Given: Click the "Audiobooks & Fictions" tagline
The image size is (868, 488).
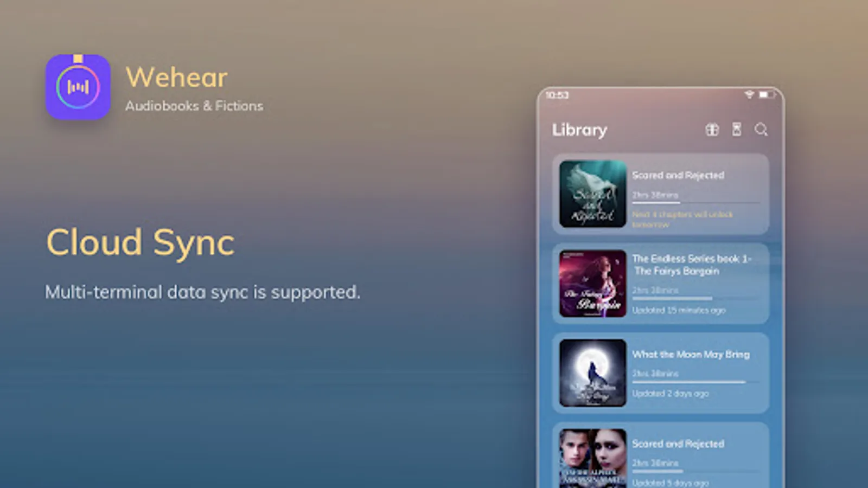Looking at the screenshot, I should pos(194,106).
